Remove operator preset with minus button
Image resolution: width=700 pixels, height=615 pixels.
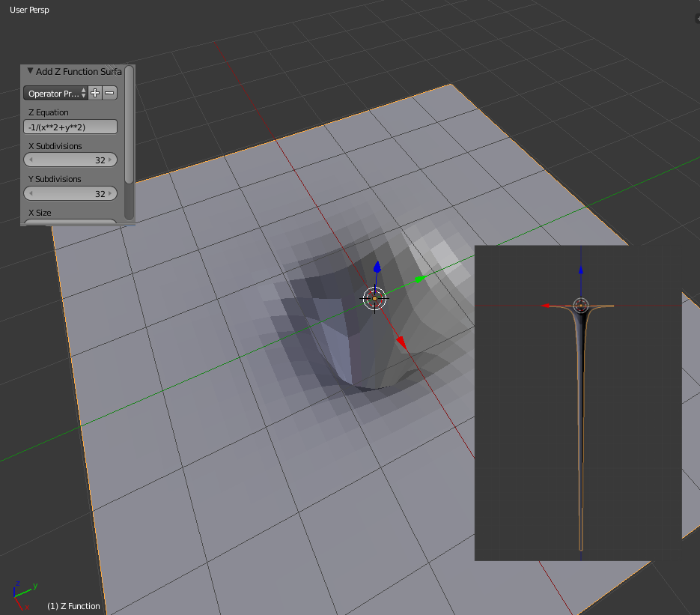(x=109, y=94)
